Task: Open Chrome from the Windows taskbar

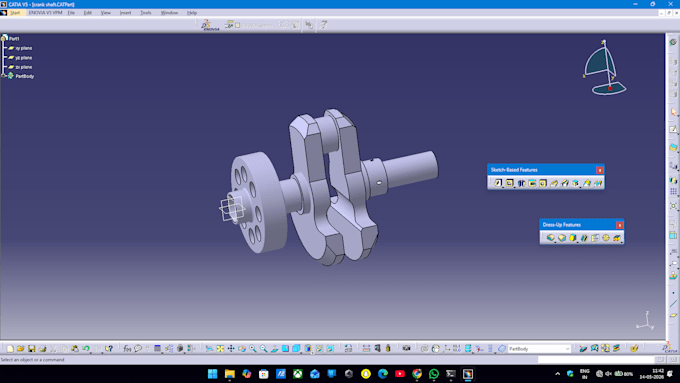Action: point(417,373)
